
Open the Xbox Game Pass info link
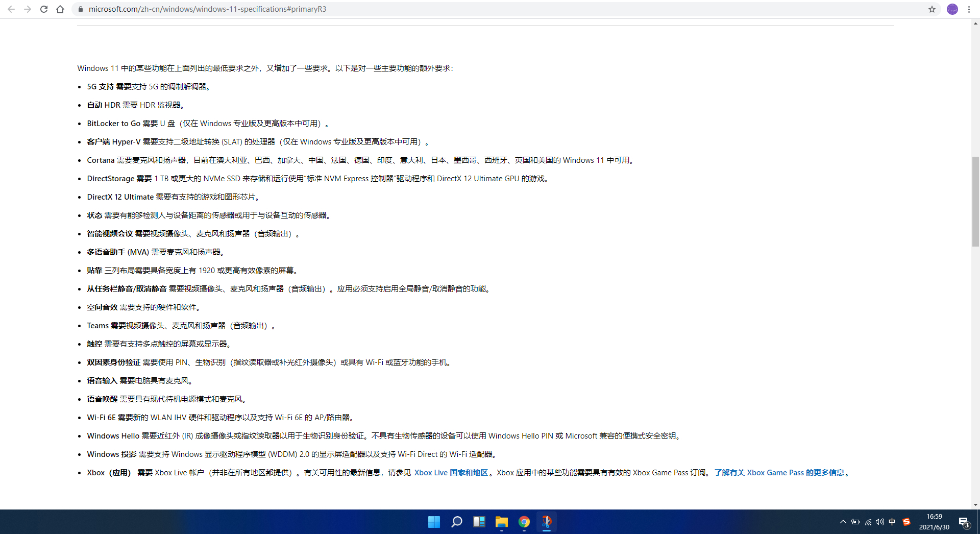[x=780, y=473]
